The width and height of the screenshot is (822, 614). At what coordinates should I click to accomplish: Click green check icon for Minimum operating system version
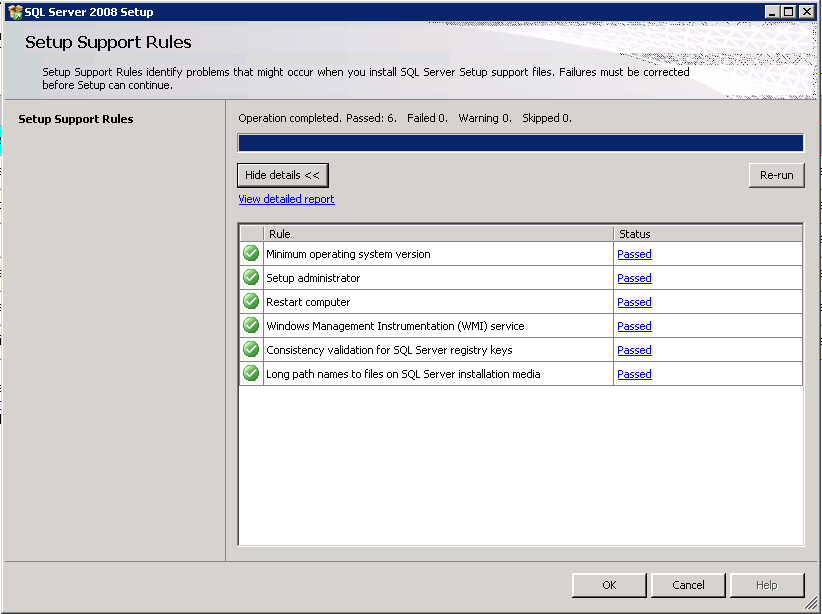tap(251, 253)
